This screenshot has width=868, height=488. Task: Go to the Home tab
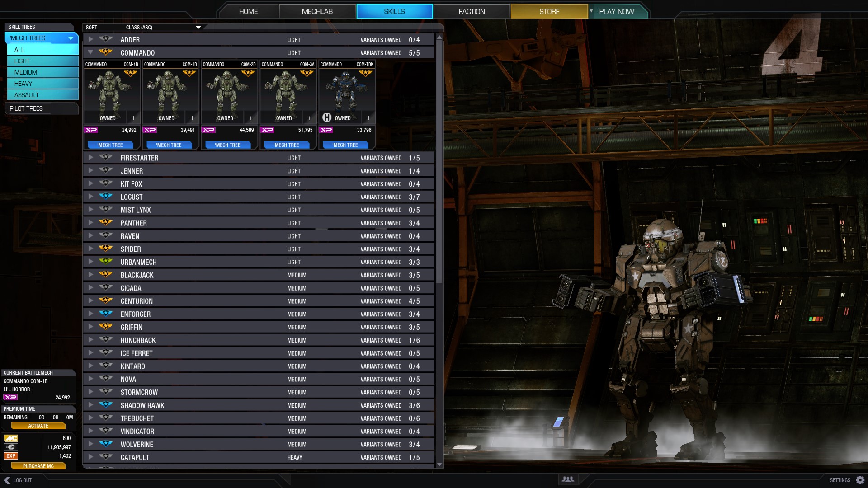[x=248, y=11]
